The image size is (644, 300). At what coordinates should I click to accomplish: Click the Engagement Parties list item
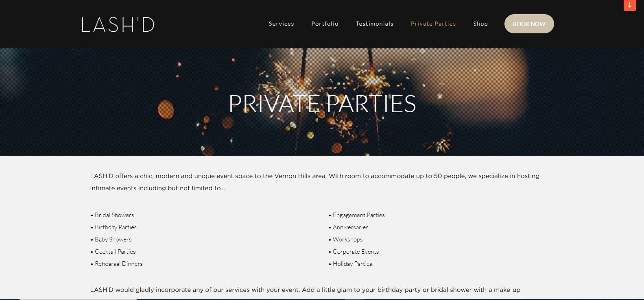tap(358, 215)
